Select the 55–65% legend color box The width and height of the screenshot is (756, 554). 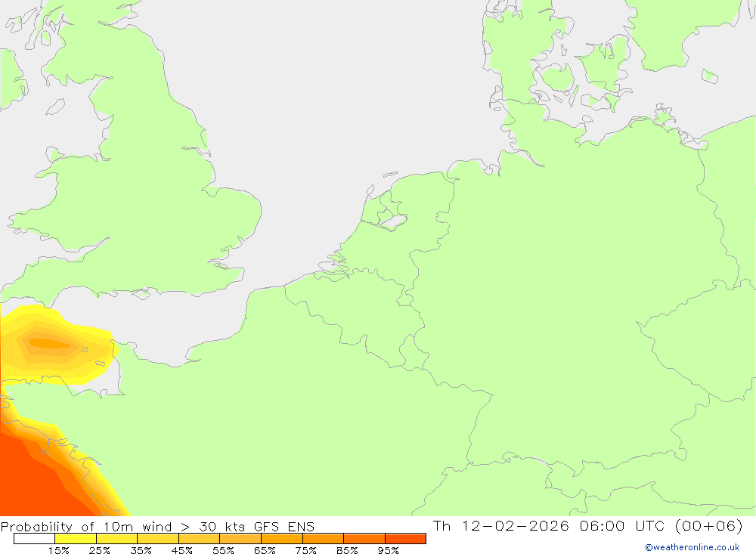point(240,539)
